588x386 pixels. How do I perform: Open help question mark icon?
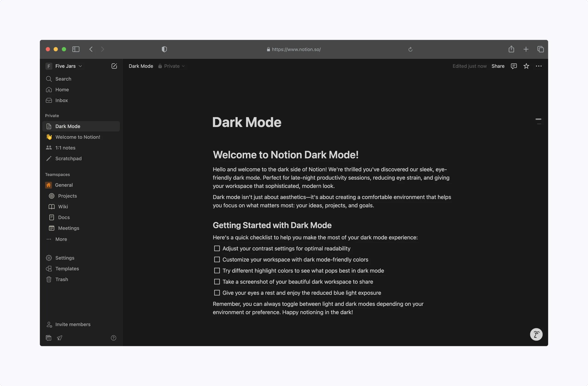(113, 338)
